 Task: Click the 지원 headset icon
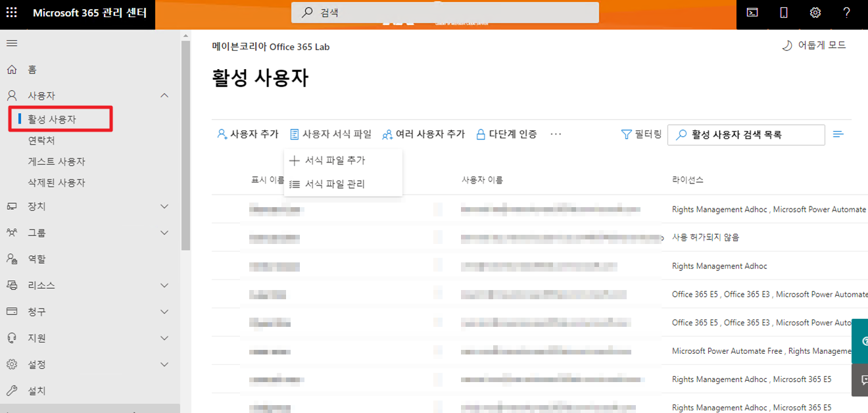pos(12,338)
